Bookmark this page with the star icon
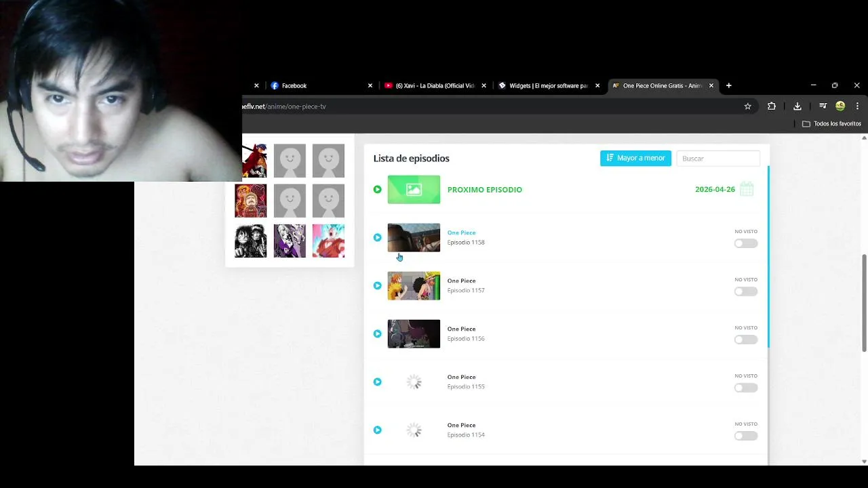 click(x=748, y=106)
